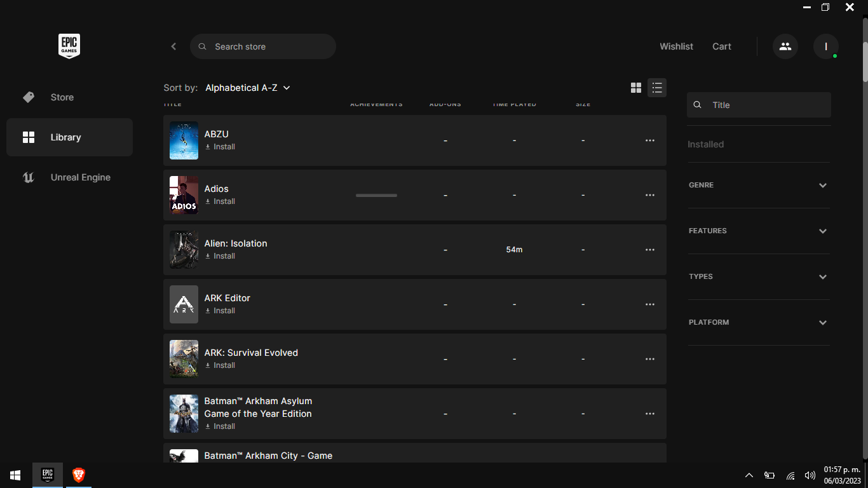868x488 pixels.
Task: Open the Windows Start menu
Action: point(15,475)
